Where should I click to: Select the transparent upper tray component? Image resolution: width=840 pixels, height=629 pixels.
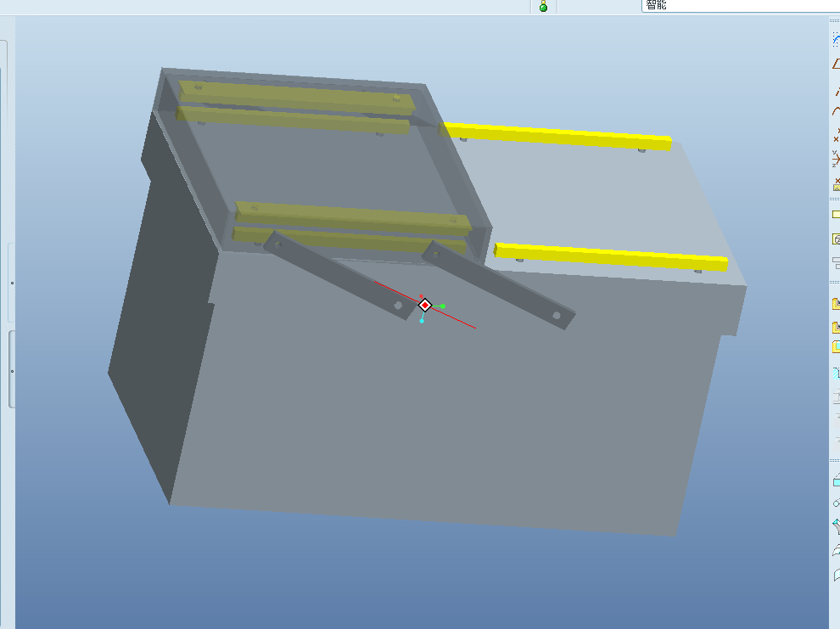[322, 166]
